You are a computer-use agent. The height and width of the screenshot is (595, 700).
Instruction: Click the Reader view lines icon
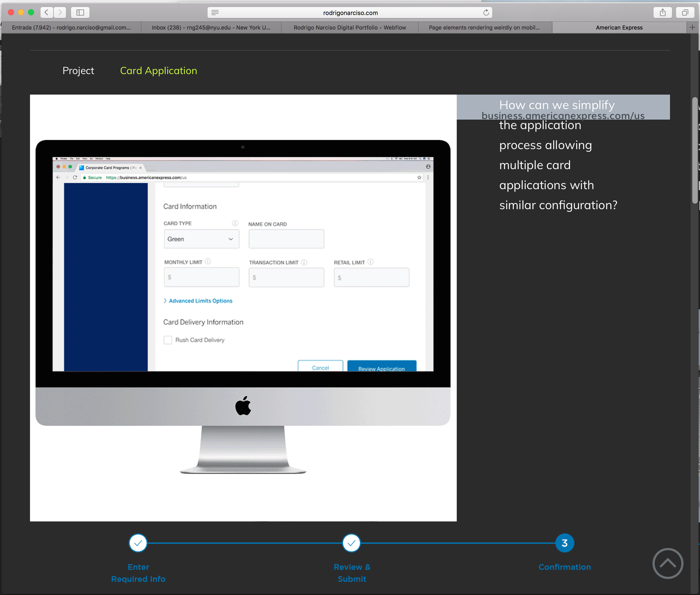click(215, 13)
